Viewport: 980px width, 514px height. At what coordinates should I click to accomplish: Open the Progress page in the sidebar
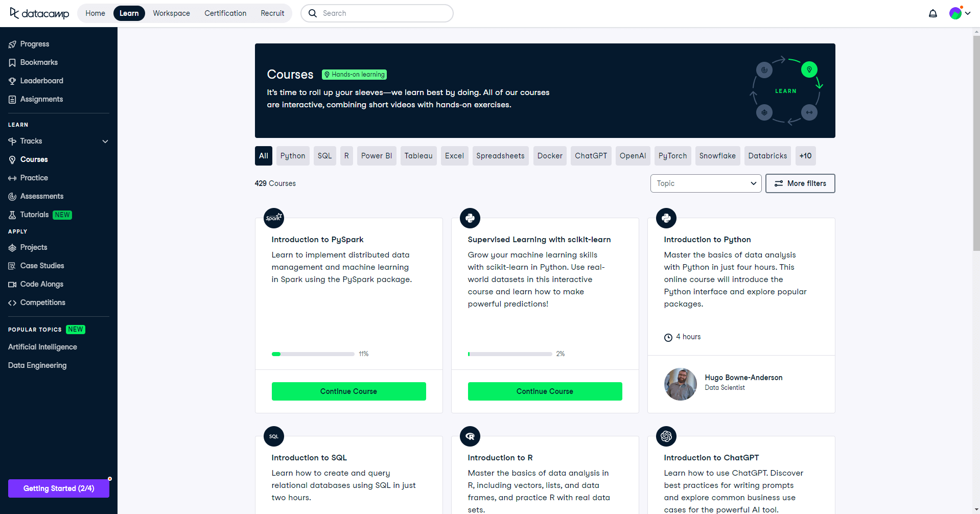point(12,44)
